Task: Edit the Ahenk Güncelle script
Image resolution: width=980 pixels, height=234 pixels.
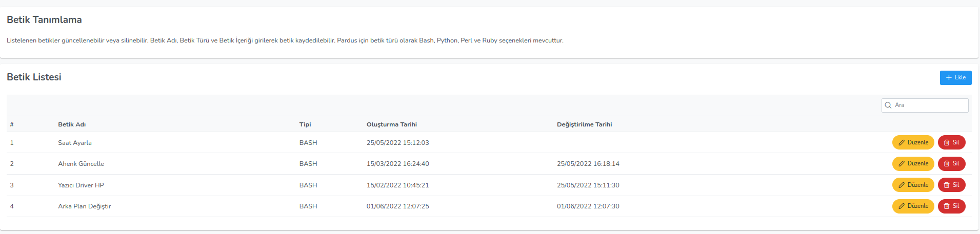Action: click(913, 164)
